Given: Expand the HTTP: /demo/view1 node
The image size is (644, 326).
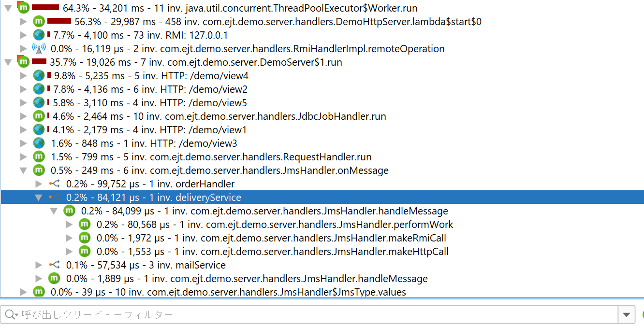Looking at the screenshot, I should [23, 130].
